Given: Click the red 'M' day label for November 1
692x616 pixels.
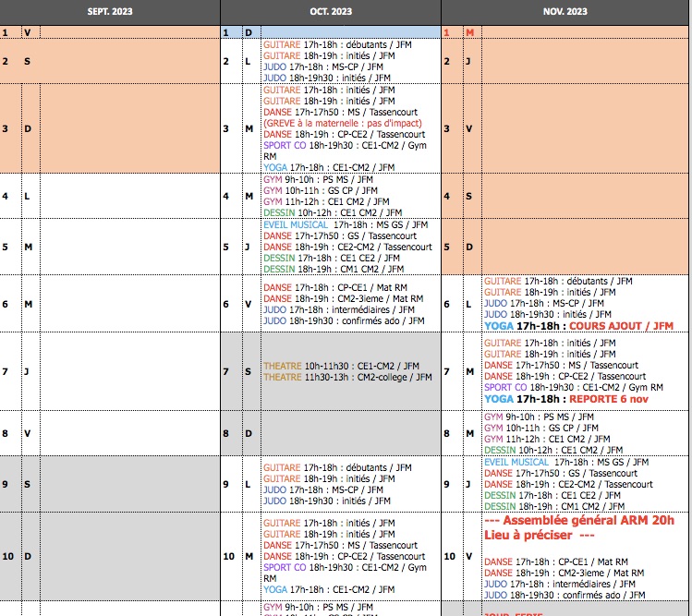Looking at the screenshot, I should (469, 32).
